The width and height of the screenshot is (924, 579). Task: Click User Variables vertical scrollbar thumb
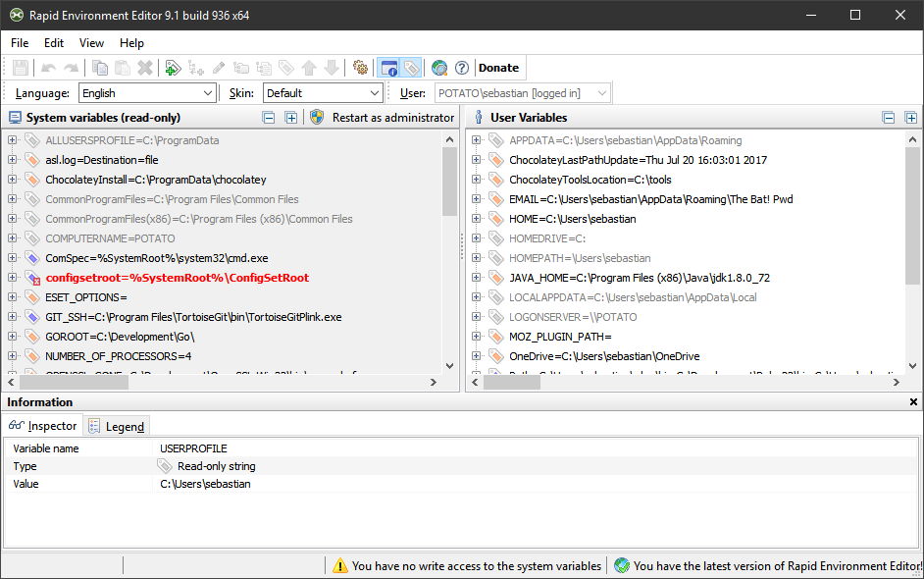(912, 217)
